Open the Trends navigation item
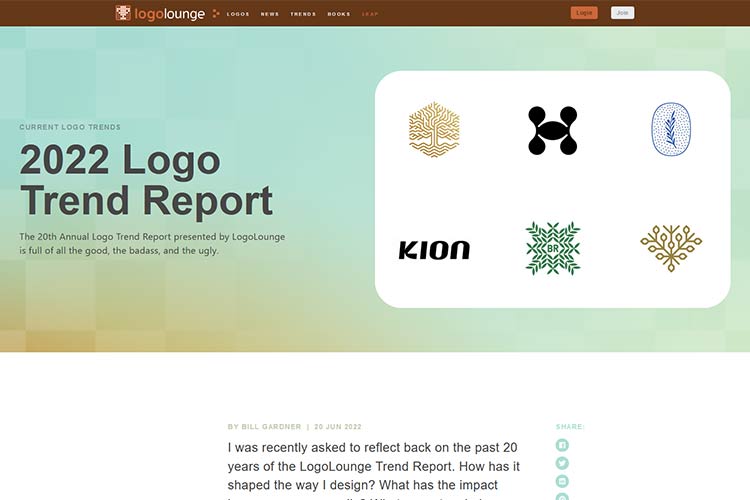The width and height of the screenshot is (750, 500). coord(303,14)
